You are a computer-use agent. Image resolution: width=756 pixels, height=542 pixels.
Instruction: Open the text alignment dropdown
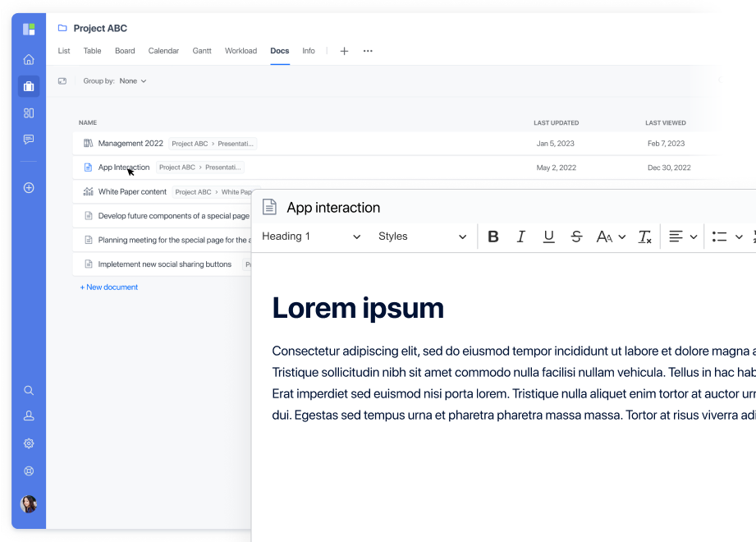click(683, 237)
